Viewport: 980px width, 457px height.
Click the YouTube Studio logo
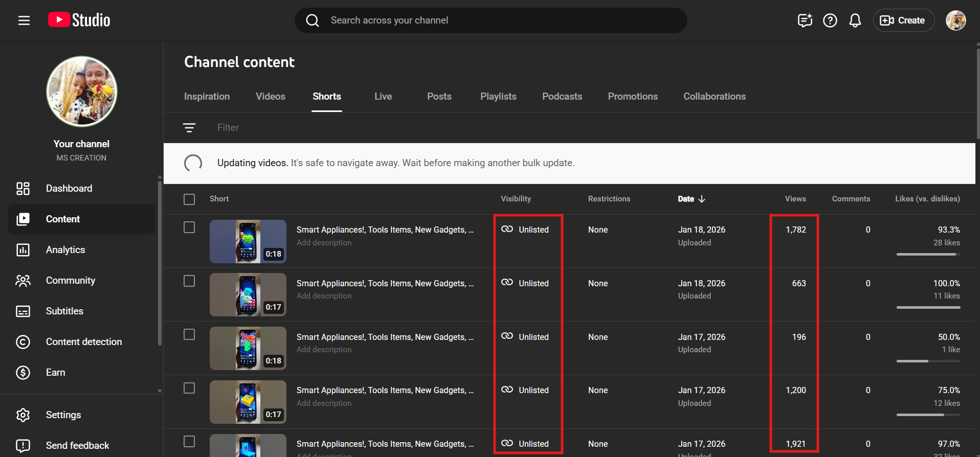(x=79, y=20)
